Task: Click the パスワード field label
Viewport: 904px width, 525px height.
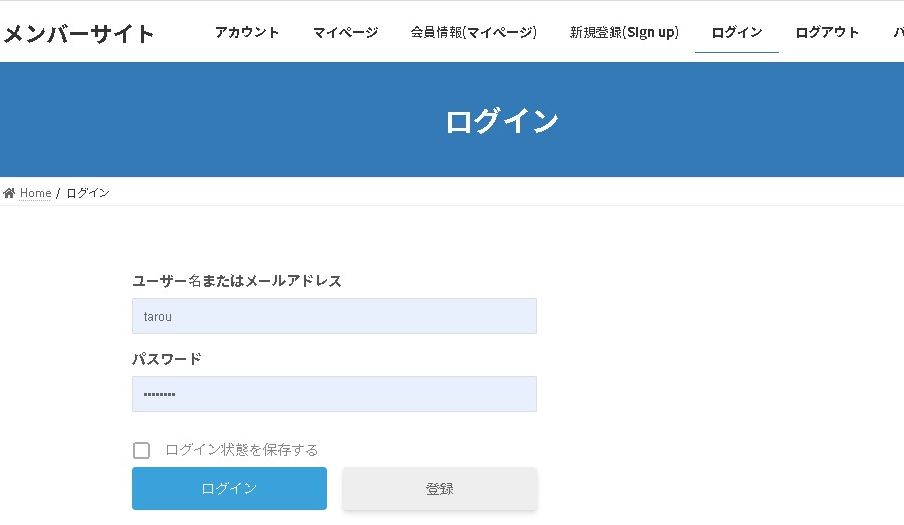Action: coord(167,359)
